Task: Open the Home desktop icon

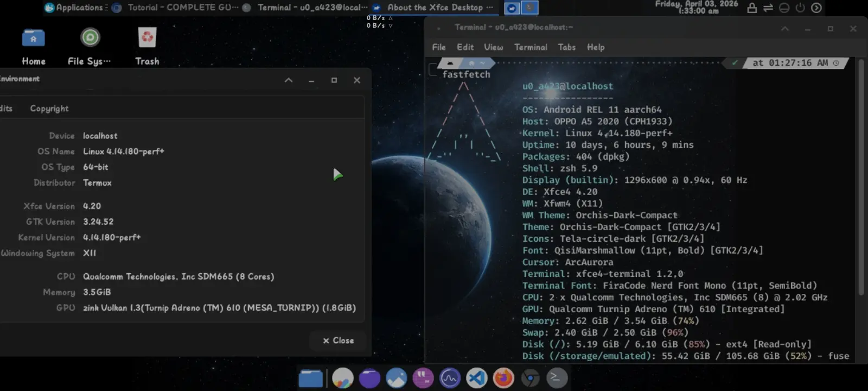Action: (34, 47)
